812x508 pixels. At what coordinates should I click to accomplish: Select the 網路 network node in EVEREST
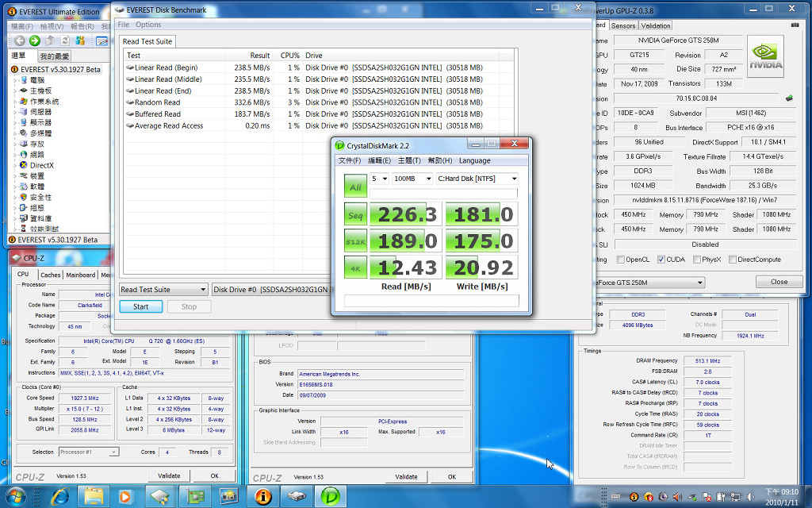(37, 155)
